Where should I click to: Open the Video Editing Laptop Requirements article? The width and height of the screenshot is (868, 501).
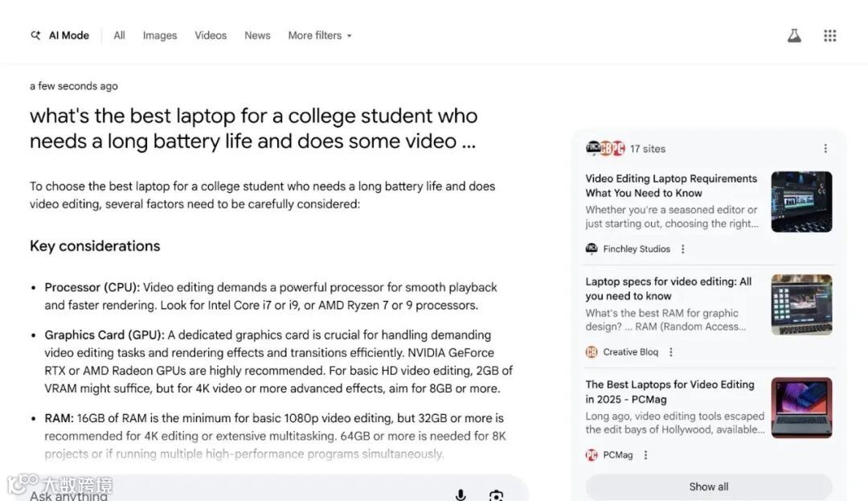click(671, 186)
